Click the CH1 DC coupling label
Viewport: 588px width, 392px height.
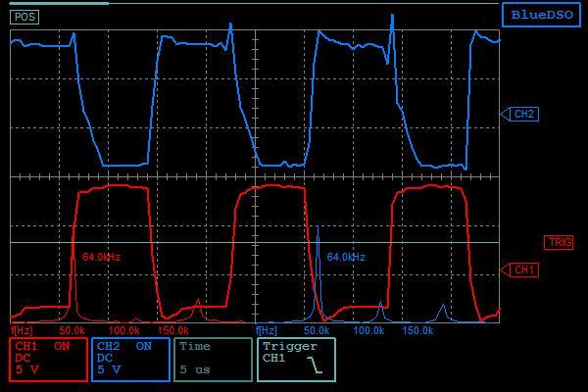23,358
